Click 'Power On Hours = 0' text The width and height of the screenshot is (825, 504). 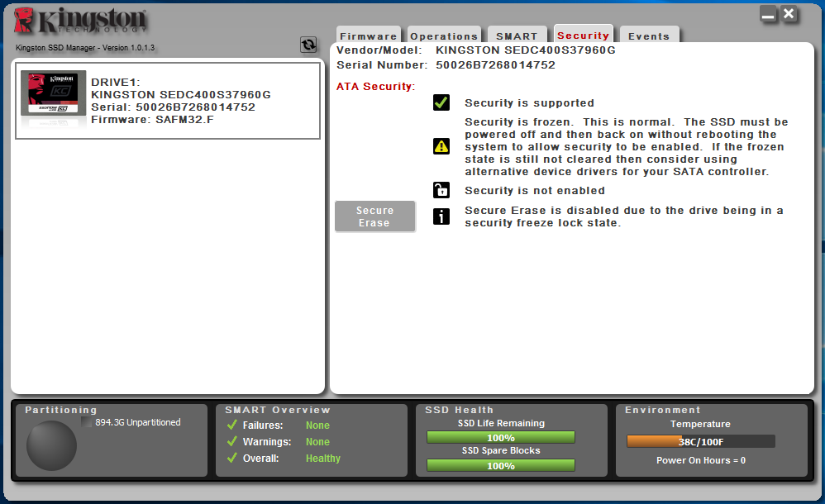(701, 460)
